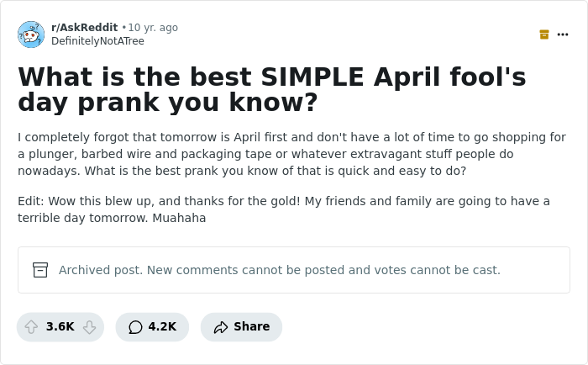Click the '10 yr. ago' timestamp
Image resolution: width=588 pixels, height=365 pixels.
[153, 28]
